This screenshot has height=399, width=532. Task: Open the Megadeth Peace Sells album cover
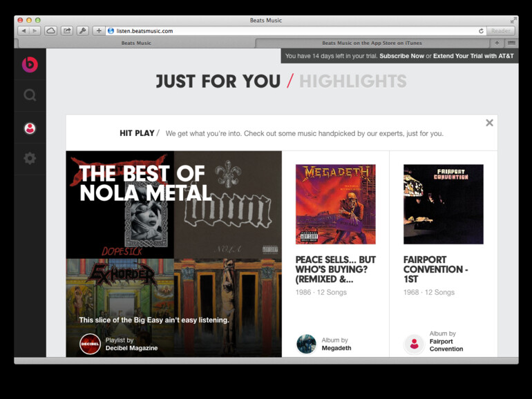pos(336,204)
